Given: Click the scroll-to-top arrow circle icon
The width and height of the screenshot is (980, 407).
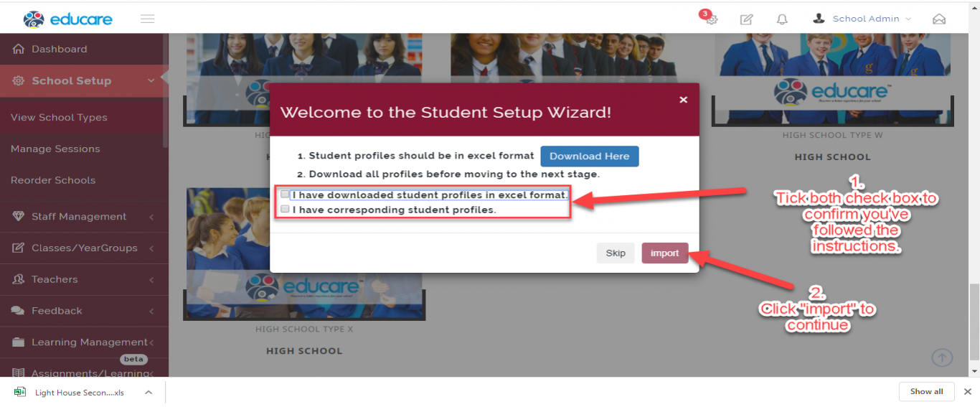Looking at the screenshot, I should (942, 357).
